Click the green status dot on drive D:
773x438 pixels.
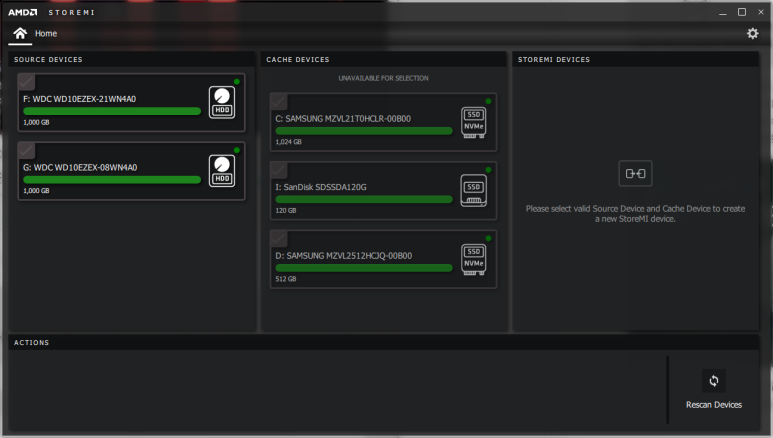489,238
